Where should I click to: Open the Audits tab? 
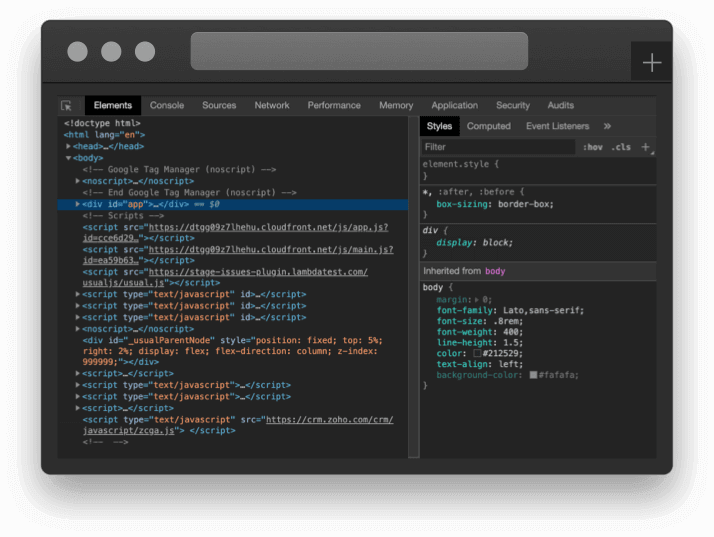(x=560, y=105)
